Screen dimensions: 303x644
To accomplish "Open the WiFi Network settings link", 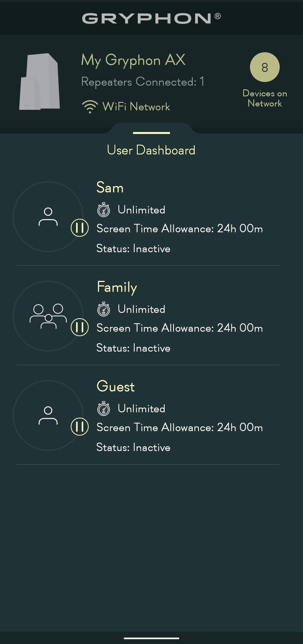I will pyautogui.click(x=136, y=107).
